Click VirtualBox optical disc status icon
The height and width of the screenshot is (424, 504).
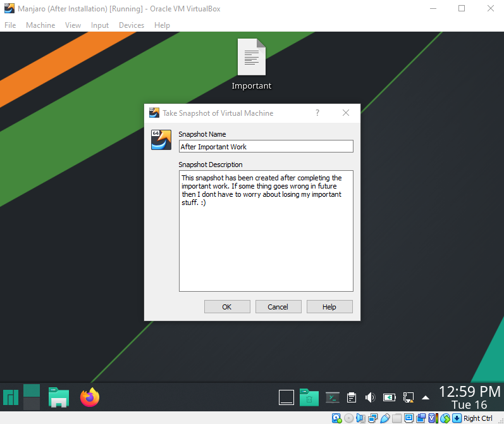click(348, 418)
